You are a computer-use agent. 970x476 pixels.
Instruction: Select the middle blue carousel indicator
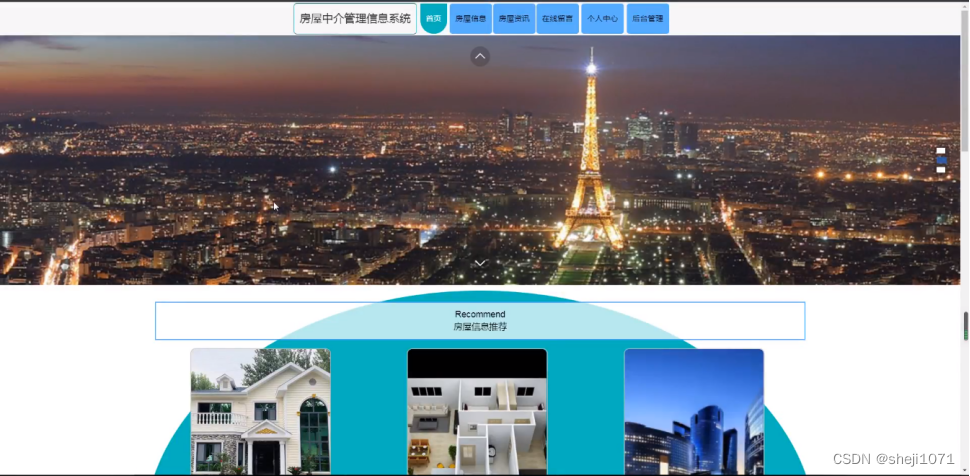point(940,160)
